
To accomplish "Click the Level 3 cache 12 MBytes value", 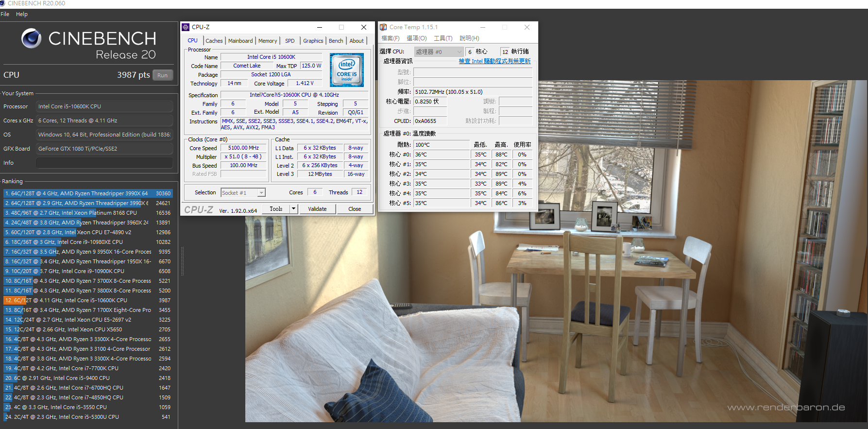I will tap(320, 174).
